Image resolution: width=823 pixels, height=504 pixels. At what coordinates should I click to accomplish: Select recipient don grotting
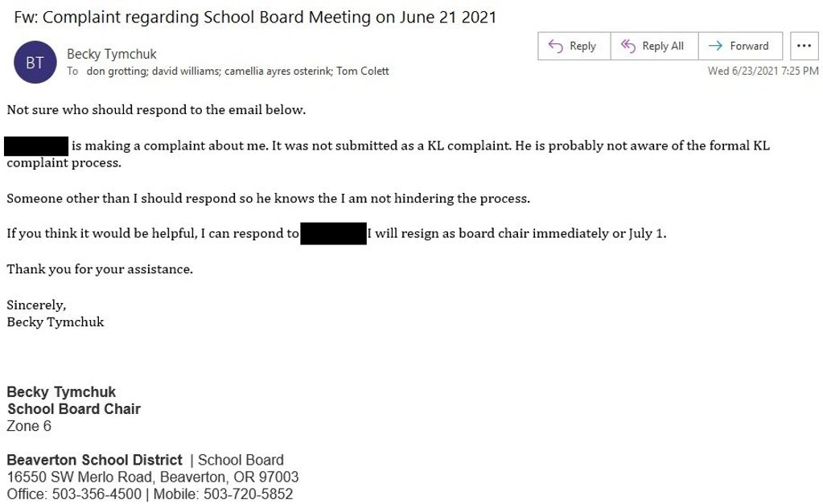pos(117,72)
